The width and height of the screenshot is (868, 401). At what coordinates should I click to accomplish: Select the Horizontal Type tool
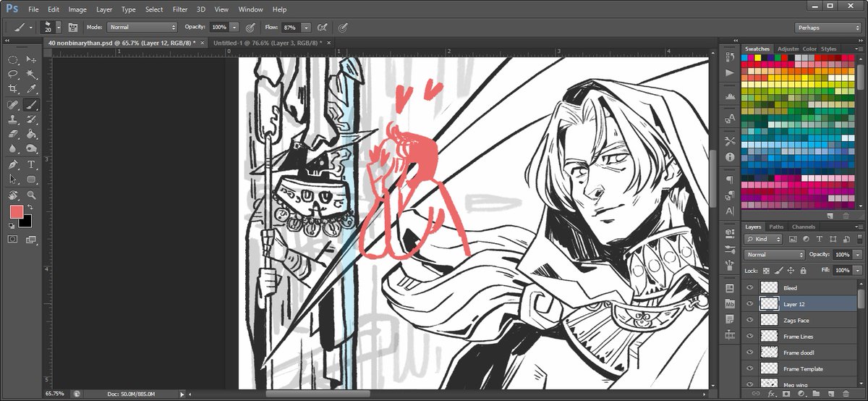31,164
